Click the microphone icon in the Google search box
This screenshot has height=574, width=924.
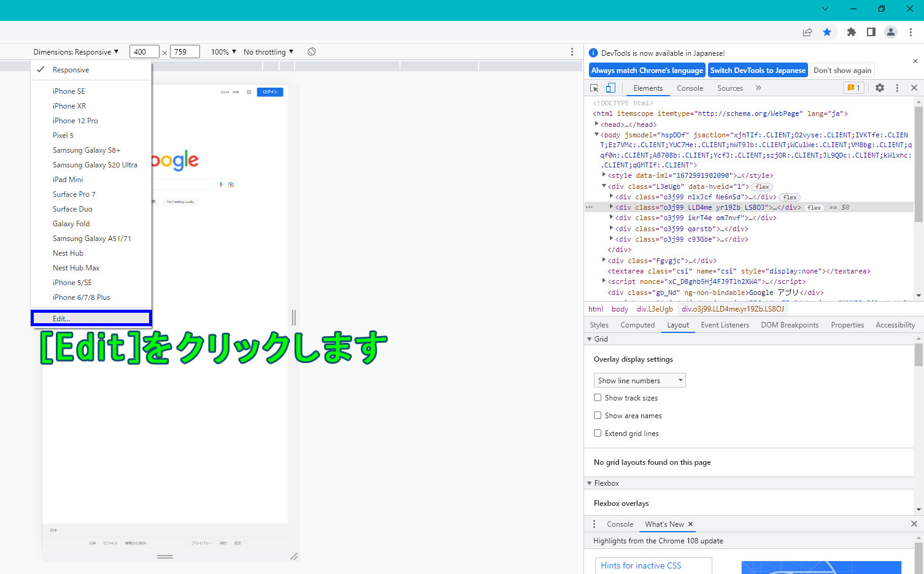(221, 185)
